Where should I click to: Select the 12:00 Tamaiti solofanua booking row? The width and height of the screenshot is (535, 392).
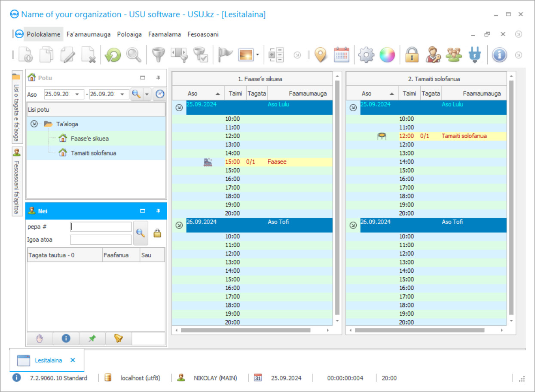pos(426,136)
